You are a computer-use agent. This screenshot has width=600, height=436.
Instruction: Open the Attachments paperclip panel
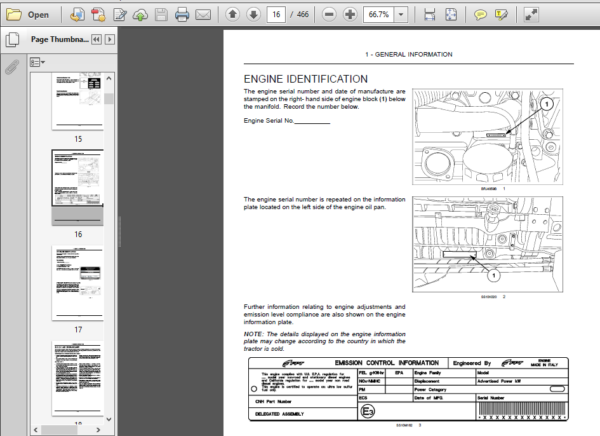[12, 67]
